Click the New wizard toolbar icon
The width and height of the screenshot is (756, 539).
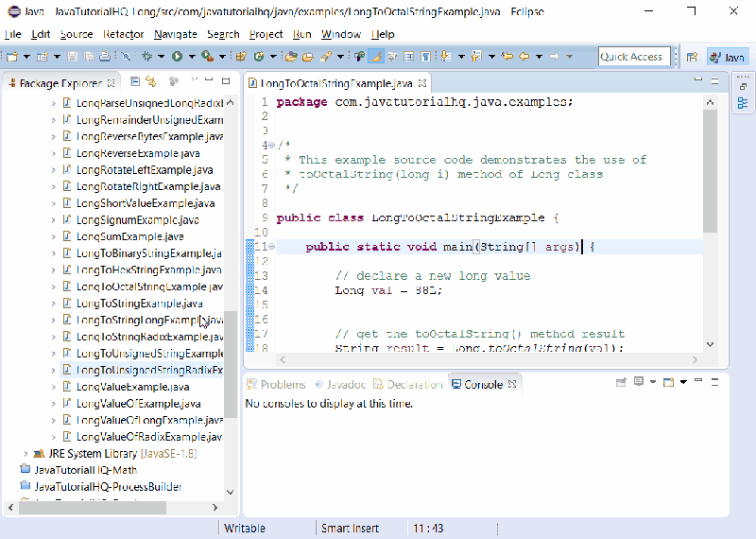pos(12,57)
